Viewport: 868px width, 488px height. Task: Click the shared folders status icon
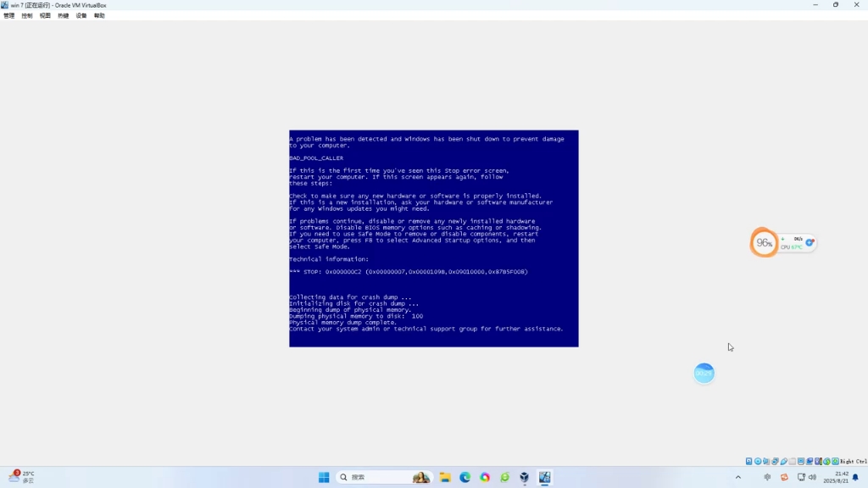(x=793, y=461)
